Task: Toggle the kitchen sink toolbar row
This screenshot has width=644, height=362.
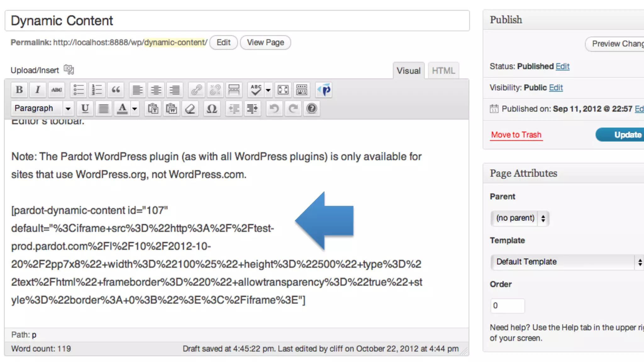Action: point(302,90)
